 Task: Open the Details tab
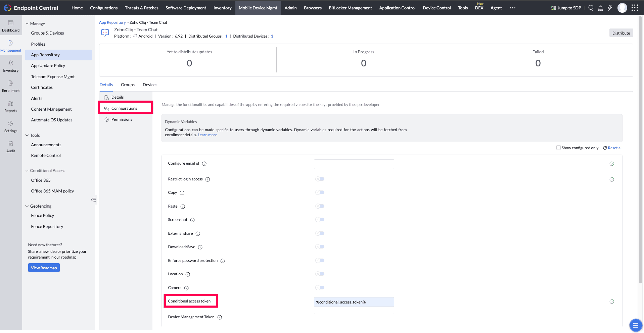(x=106, y=85)
